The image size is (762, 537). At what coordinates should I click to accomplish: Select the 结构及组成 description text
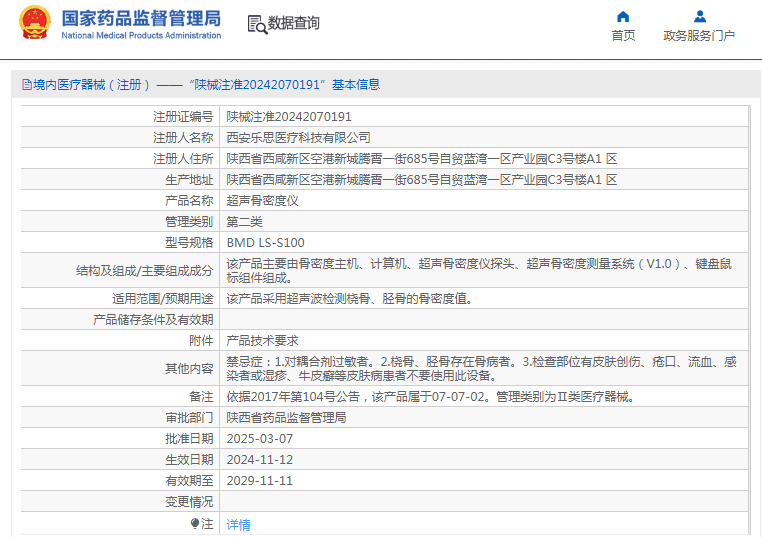[479, 271]
